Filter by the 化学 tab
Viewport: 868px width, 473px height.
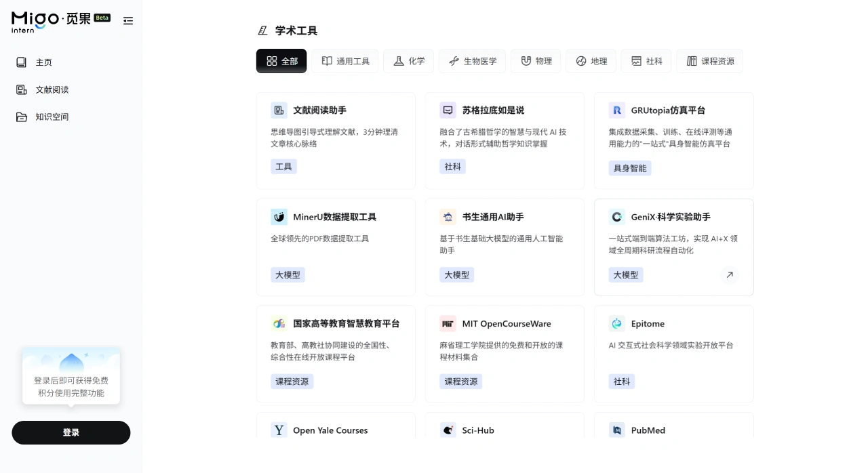tap(408, 61)
